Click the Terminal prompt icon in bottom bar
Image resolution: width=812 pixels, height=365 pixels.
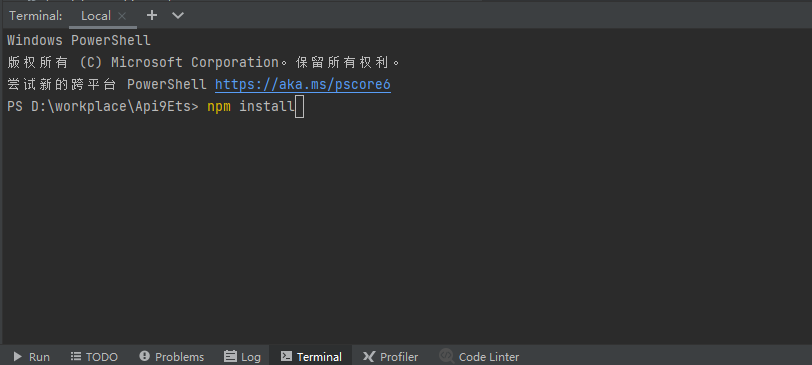(x=286, y=356)
